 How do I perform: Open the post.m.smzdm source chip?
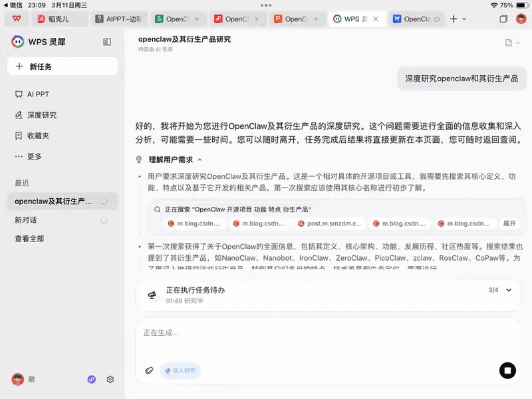pos(329,223)
